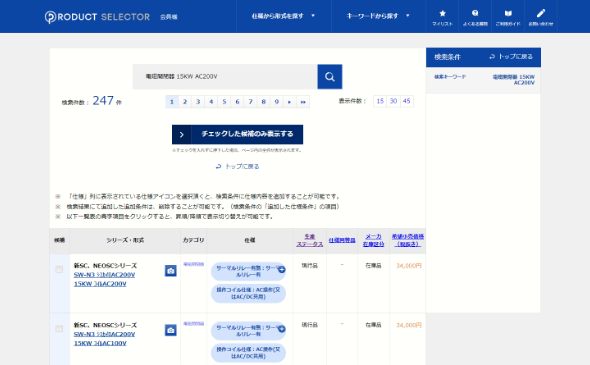This screenshot has height=365, width=590.
Task: Click トップに戻る in 検索条件 panel header
Action: [x=511, y=57]
